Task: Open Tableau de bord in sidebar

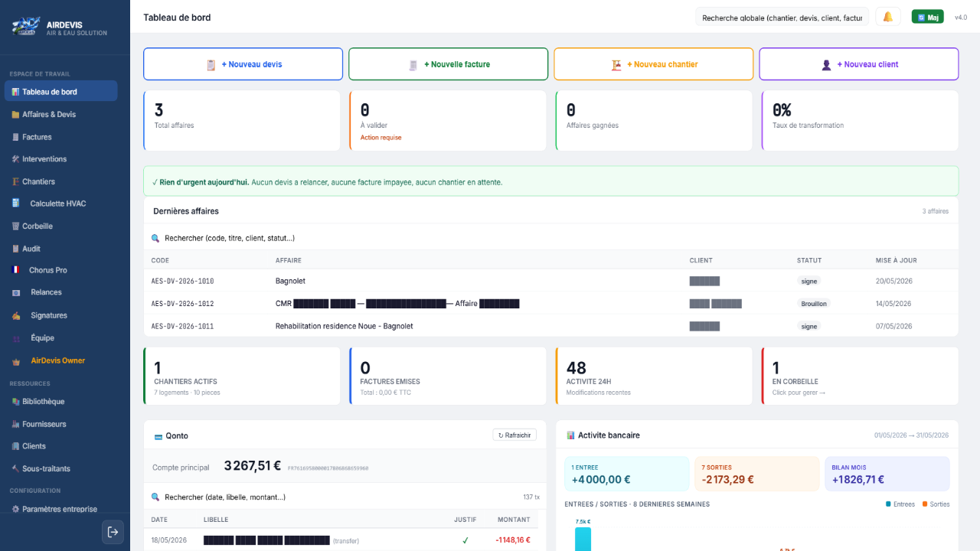Action: click(61, 92)
